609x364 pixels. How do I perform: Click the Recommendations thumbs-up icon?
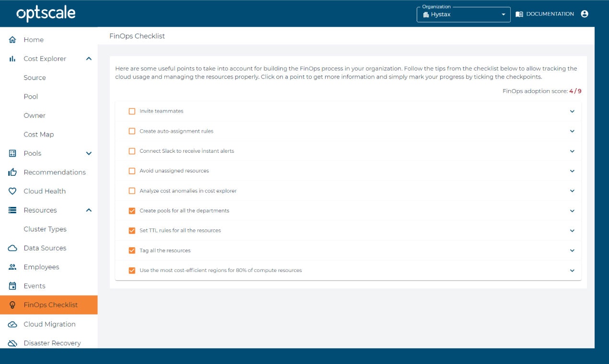(x=12, y=172)
